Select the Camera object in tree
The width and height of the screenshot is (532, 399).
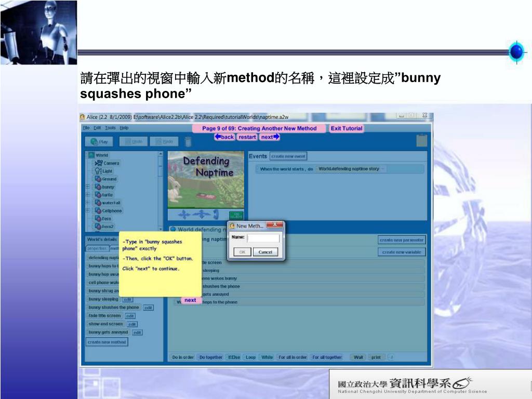tap(107, 163)
